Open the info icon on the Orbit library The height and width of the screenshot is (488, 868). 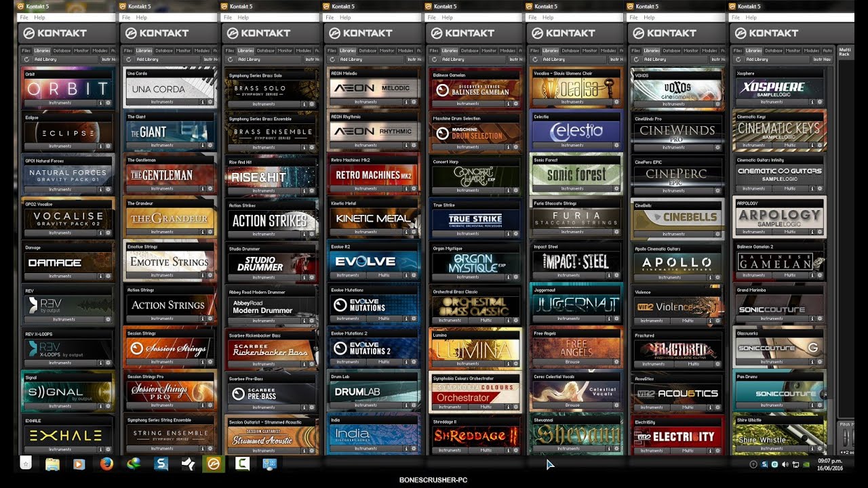point(101,102)
